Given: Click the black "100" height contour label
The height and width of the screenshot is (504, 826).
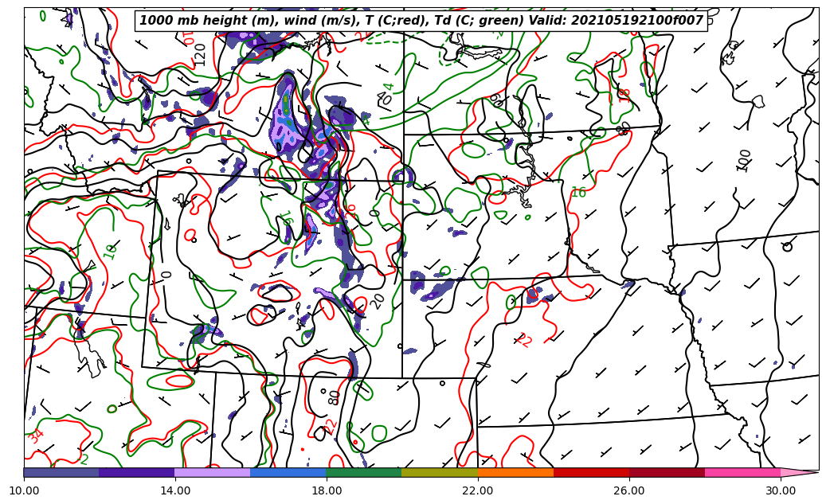Looking at the screenshot, I should tap(744, 161).
